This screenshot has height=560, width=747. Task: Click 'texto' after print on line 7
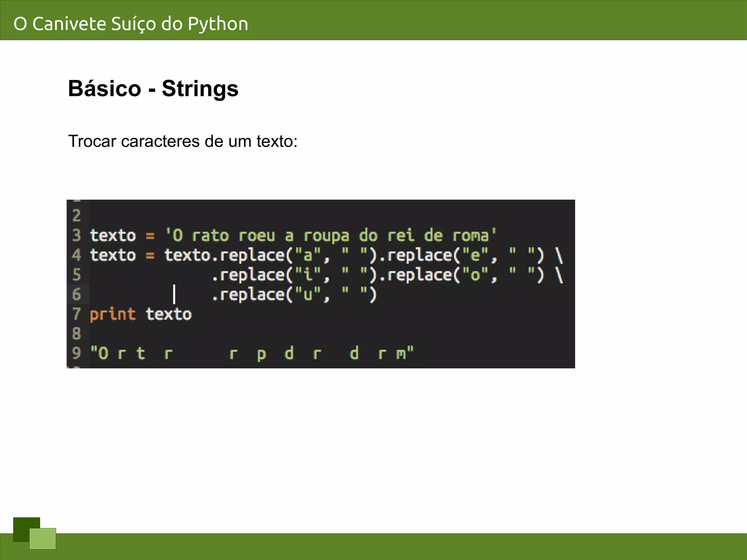click(x=169, y=314)
